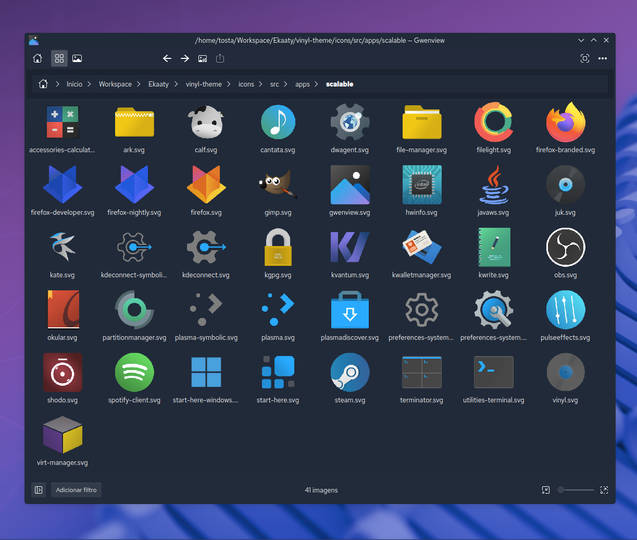This screenshot has height=540, width=637.
Task: Select the kvantum.svg thumbnail
Action: (x=350, y=247)
